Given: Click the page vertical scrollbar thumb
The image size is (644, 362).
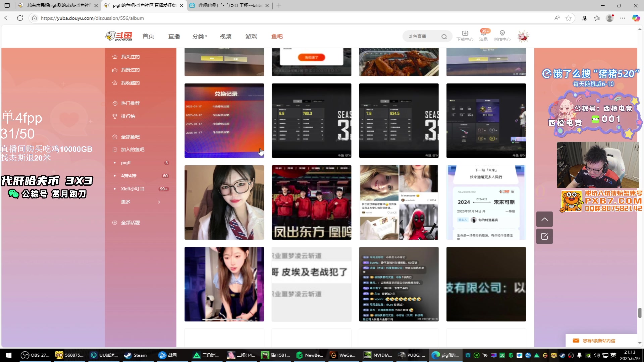Looking at the screenshot, I should coord(640,313).
